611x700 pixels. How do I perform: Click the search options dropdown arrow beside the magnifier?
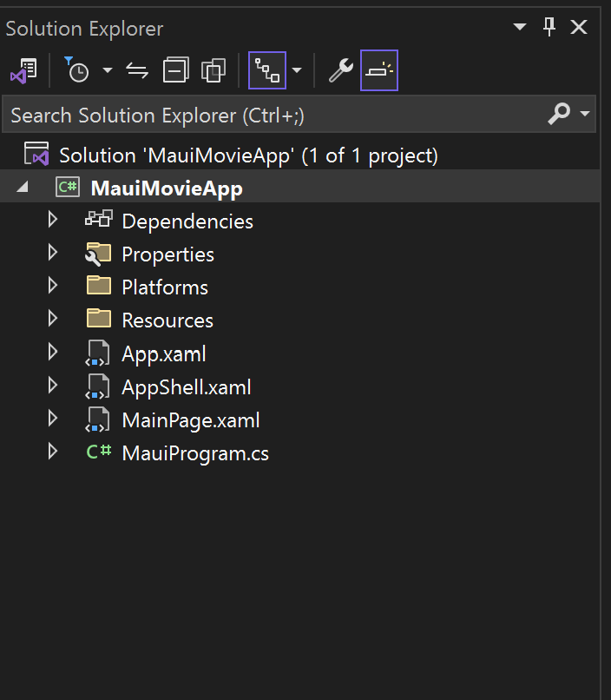[x=584, y=115]
